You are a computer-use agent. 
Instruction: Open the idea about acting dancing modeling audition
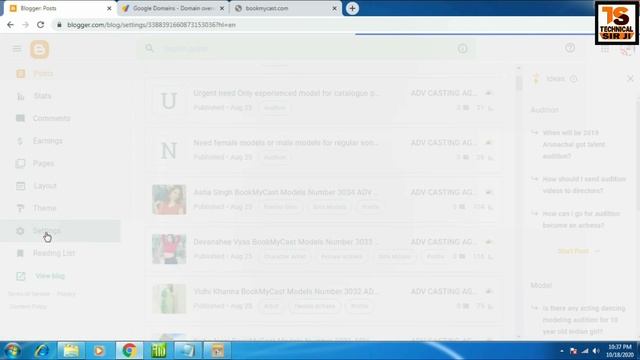point(584,320)
